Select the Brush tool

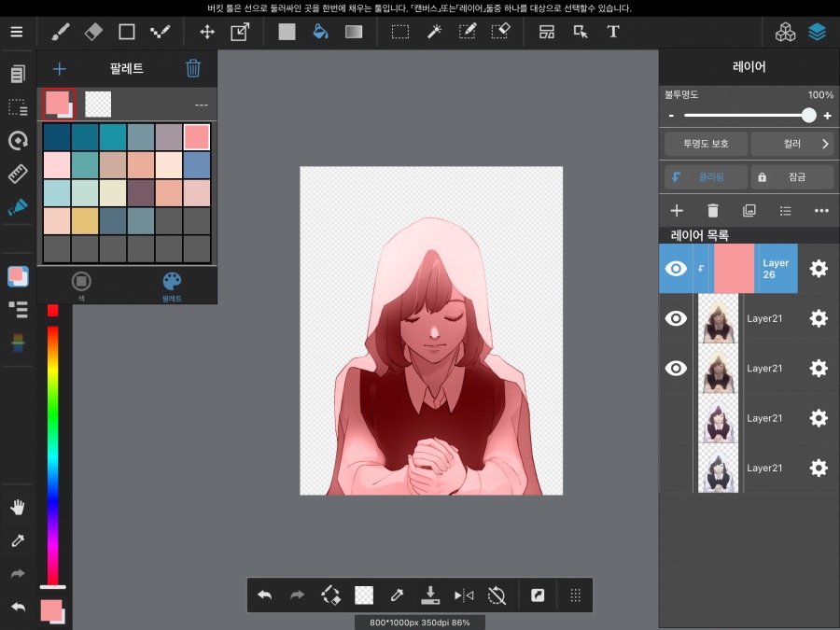click(60, 31)
